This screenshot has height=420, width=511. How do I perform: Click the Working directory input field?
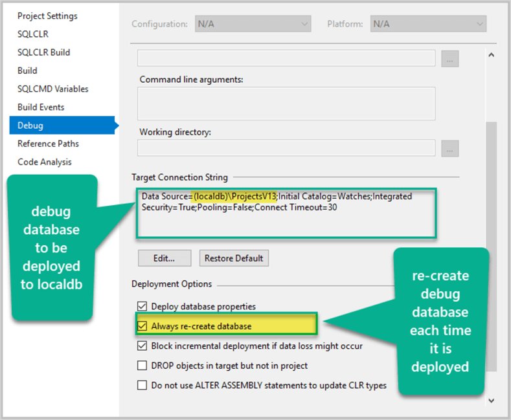tap(286, 148)
